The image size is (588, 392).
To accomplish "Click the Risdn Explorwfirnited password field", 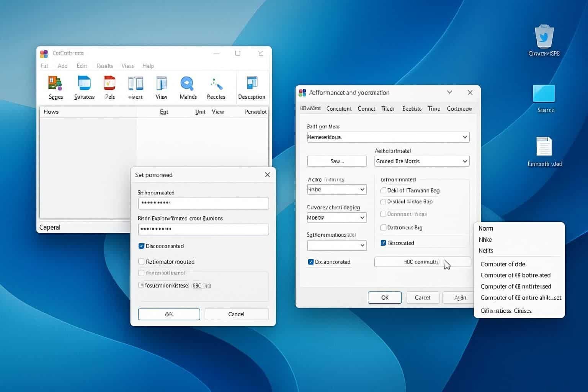I will point(203,229).
